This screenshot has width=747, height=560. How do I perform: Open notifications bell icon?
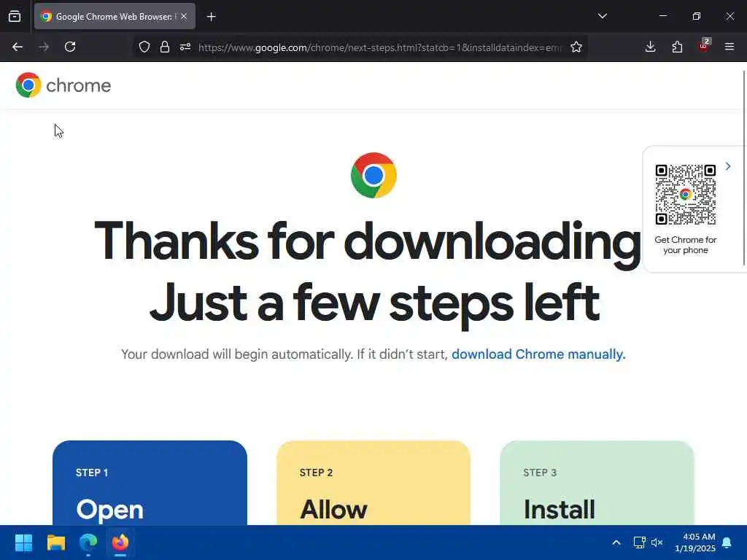click(727, 542)
